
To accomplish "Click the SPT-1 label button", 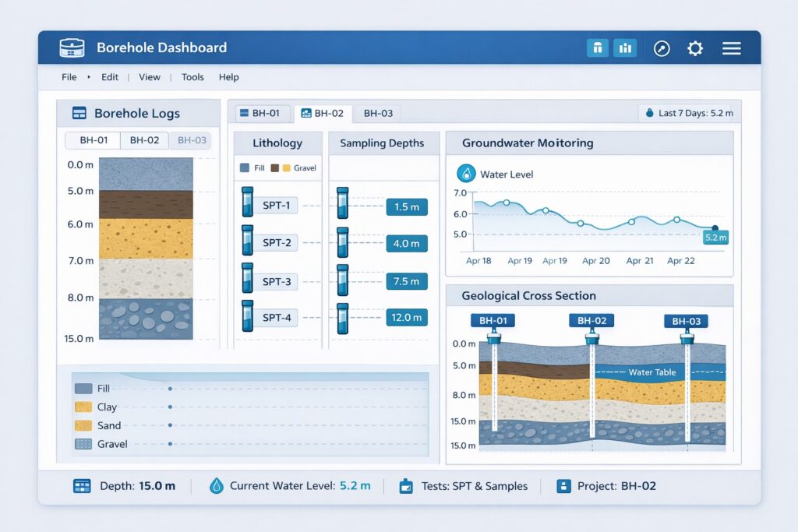I will [276, 205].
